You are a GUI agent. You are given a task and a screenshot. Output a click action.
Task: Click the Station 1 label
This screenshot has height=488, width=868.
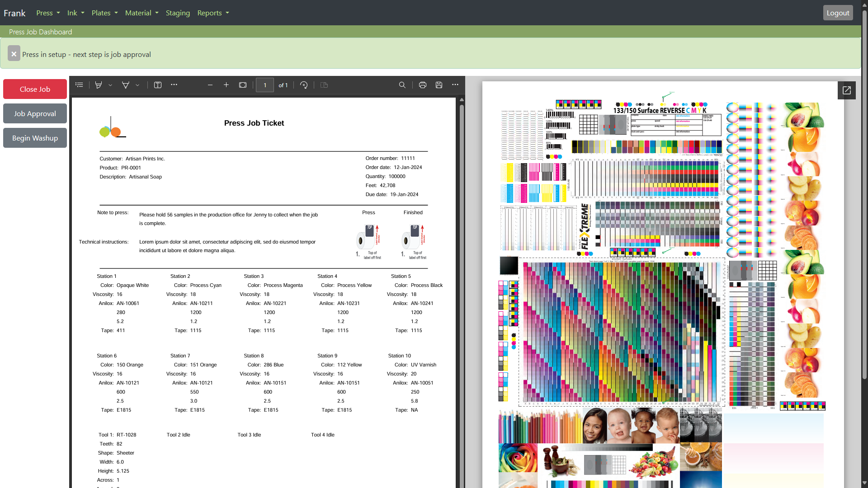(107, 276)
